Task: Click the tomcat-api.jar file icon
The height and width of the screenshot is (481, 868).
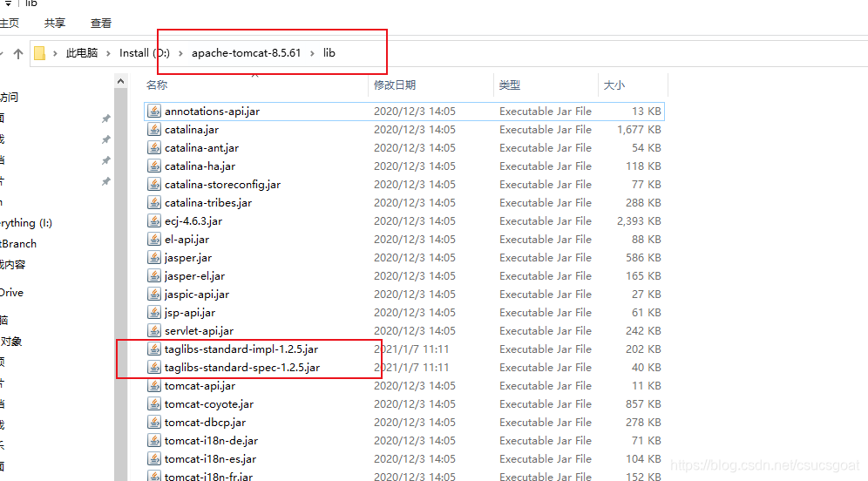Action: tap(154, 385)
